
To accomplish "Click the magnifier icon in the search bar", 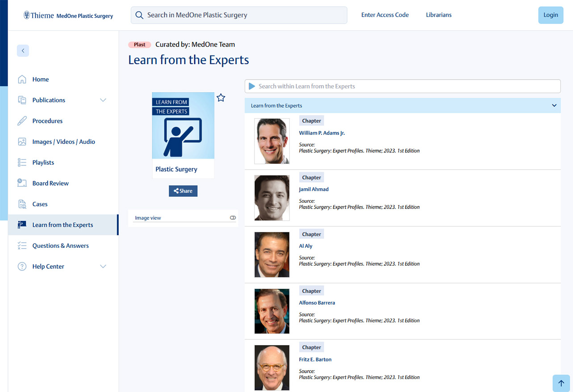I will point(139,15).
